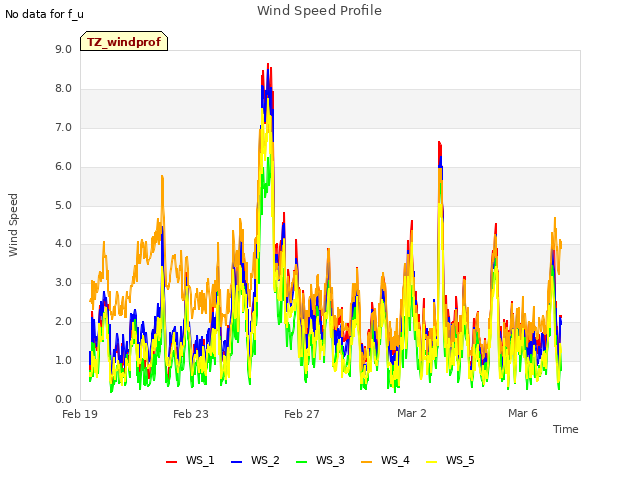The image size is (640, 480).
Task: Click the 5.0 y-axis tick label
Action: click(x=63, y=205)
